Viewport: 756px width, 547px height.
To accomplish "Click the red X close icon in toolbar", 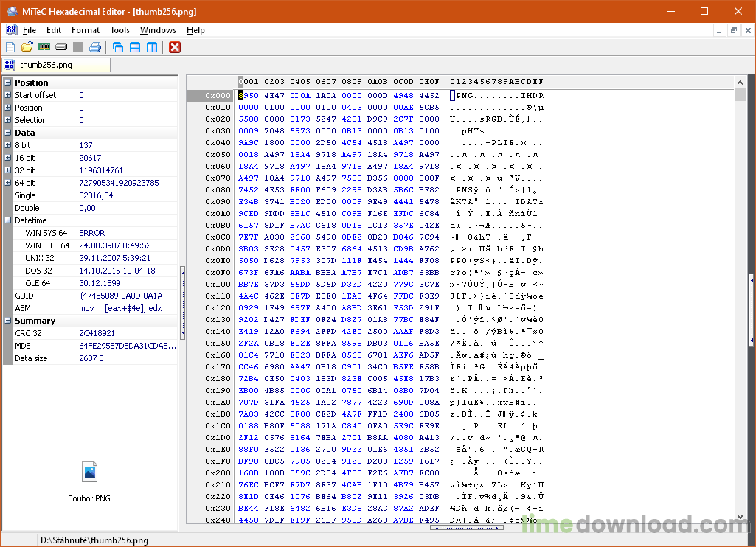I will (x=175, y=47).
